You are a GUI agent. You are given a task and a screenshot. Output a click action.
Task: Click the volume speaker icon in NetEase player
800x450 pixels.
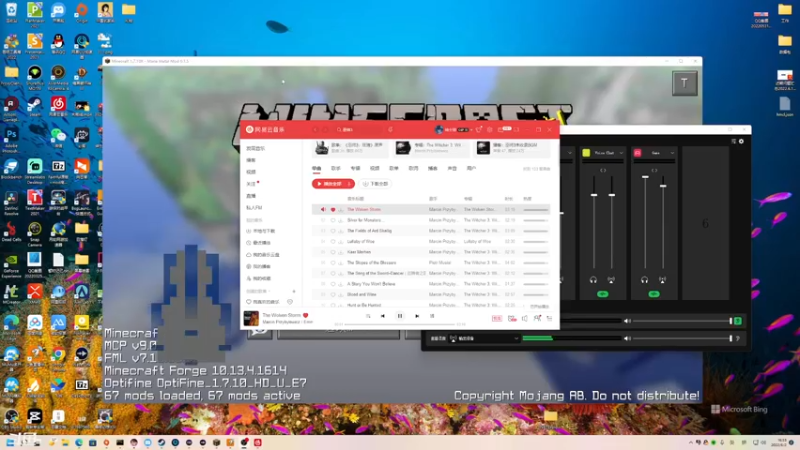524,318
